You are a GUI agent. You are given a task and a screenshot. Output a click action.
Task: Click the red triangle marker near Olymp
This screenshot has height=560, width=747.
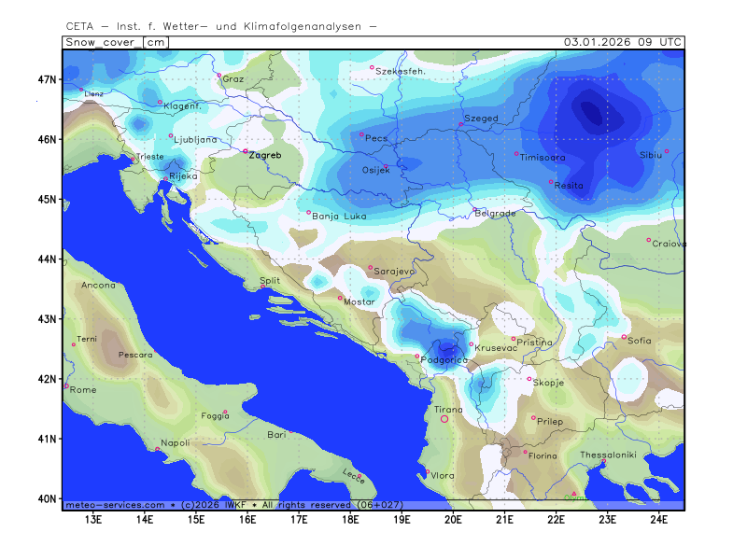tap(573, 494)
